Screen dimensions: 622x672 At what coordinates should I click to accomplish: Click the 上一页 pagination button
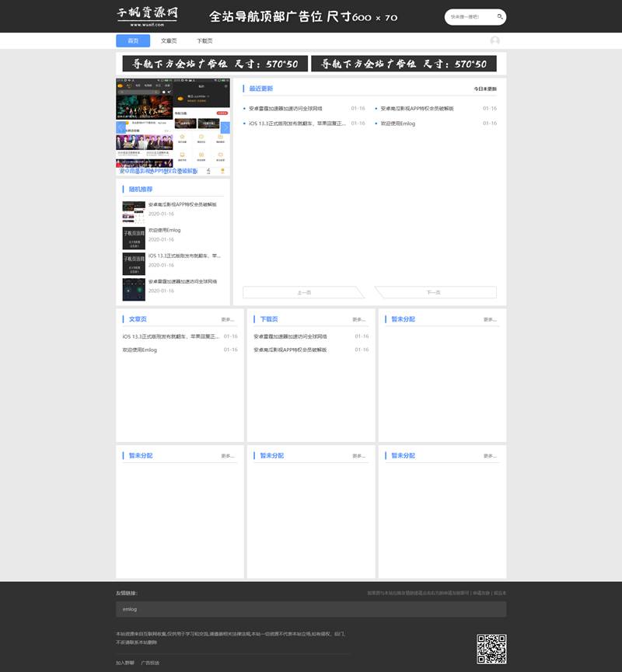pos(303,292)
